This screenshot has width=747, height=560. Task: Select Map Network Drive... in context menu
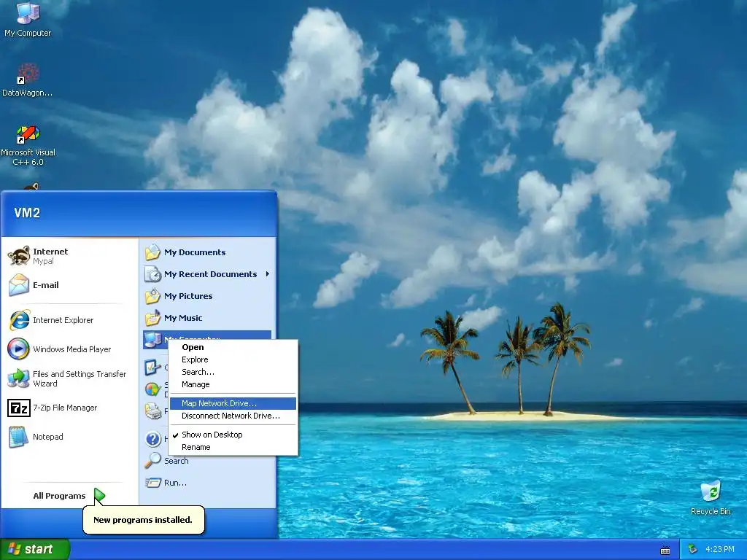click(x=233, y=403)
